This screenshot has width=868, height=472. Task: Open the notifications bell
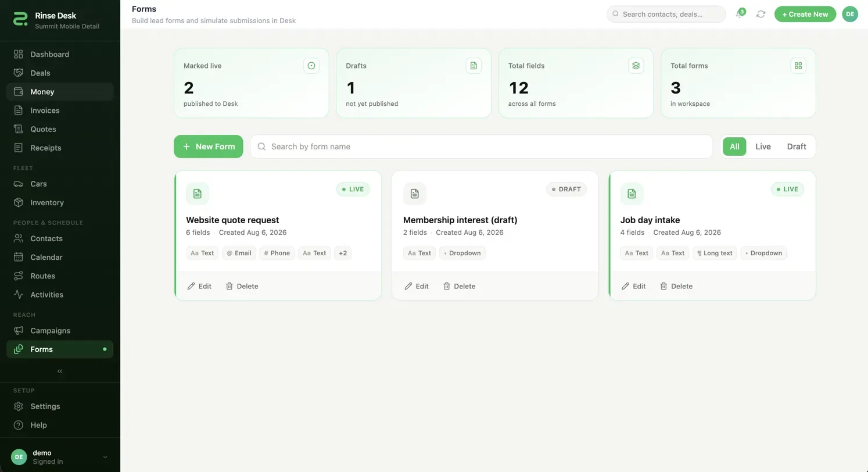(740, 14)
